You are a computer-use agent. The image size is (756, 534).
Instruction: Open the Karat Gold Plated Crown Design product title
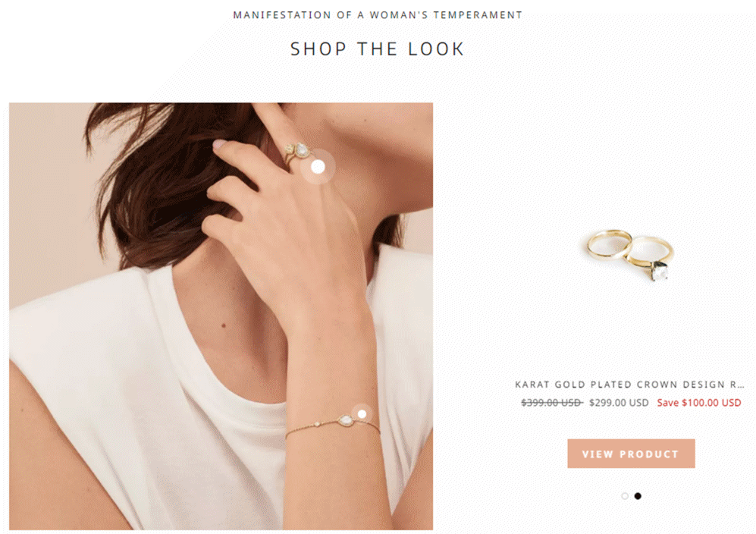coord(629,385)
